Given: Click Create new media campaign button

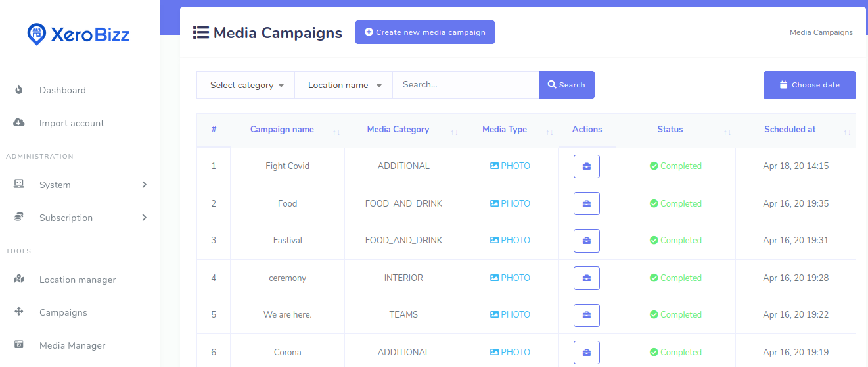Looking at the screenshot, I should coord(425,32).
